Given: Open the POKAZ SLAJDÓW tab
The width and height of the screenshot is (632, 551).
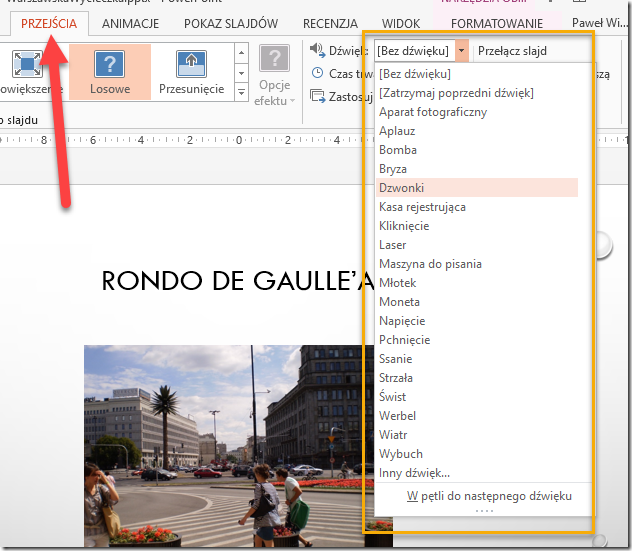Looking at the screenshot, I should coord(231,24).
